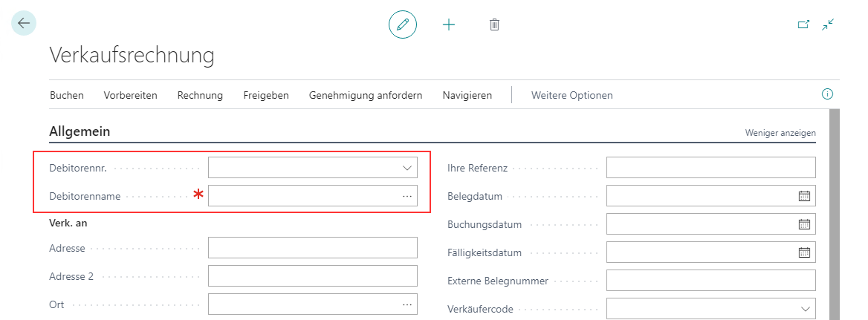Click the vertical scrollbar on the right
This screenshot has height=320, width=868.
tap(834, 215)
